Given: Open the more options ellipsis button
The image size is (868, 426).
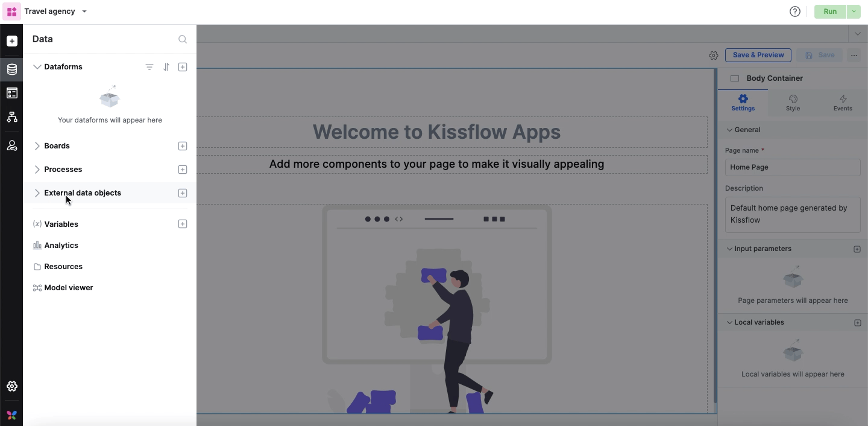Looking at the screenshot, I should [x=854, y=55].
